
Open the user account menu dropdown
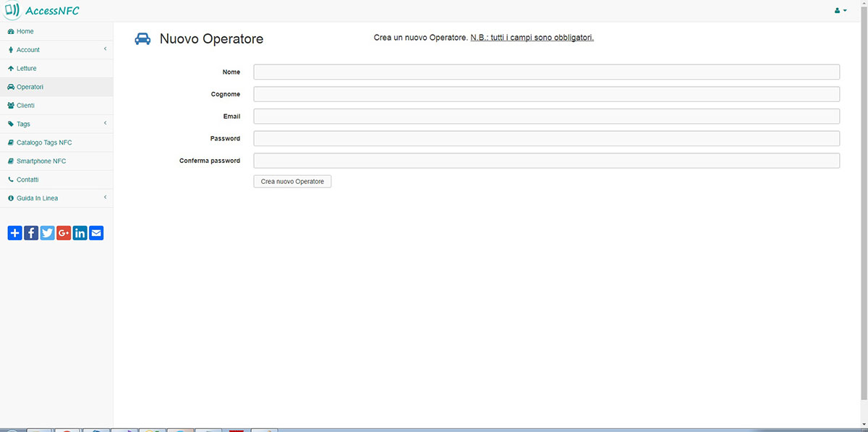pyautogui.click(x=841, y=11)
